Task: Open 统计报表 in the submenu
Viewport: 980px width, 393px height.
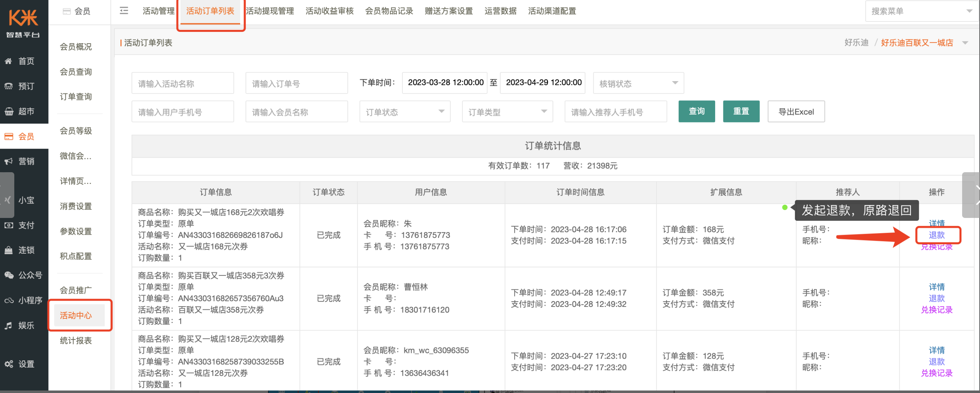Action: 76,340
